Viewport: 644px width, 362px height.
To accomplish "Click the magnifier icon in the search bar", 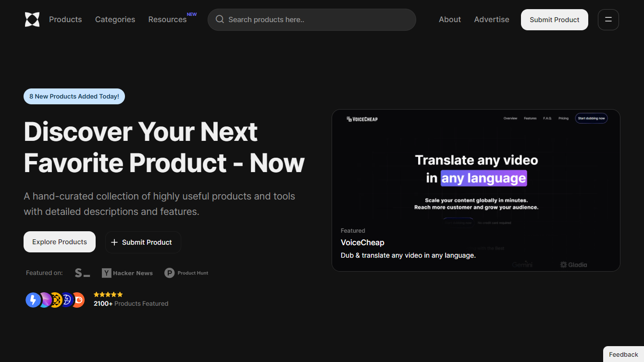I will click(220, 19).
